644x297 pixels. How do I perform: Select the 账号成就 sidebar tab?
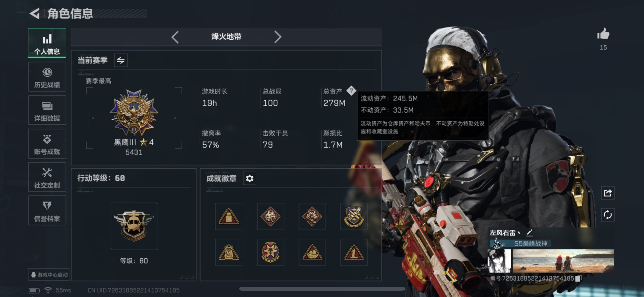click(47, 144)
